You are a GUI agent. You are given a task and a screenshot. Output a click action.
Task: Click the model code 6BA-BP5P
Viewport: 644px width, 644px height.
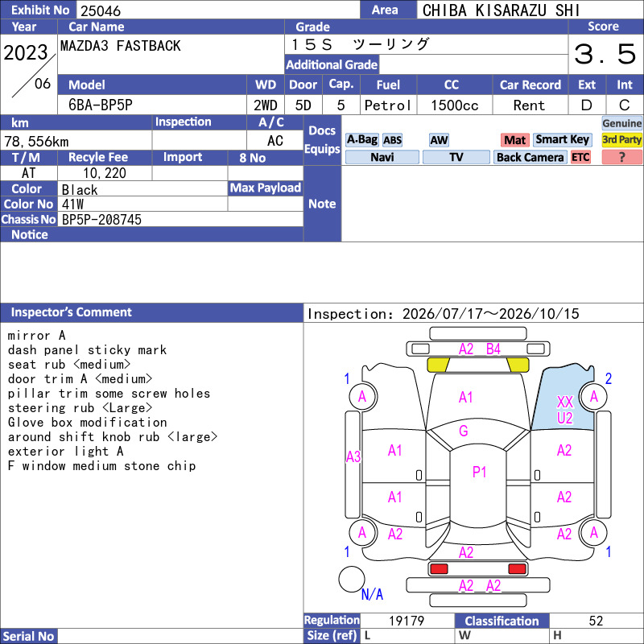pos(100,105)
